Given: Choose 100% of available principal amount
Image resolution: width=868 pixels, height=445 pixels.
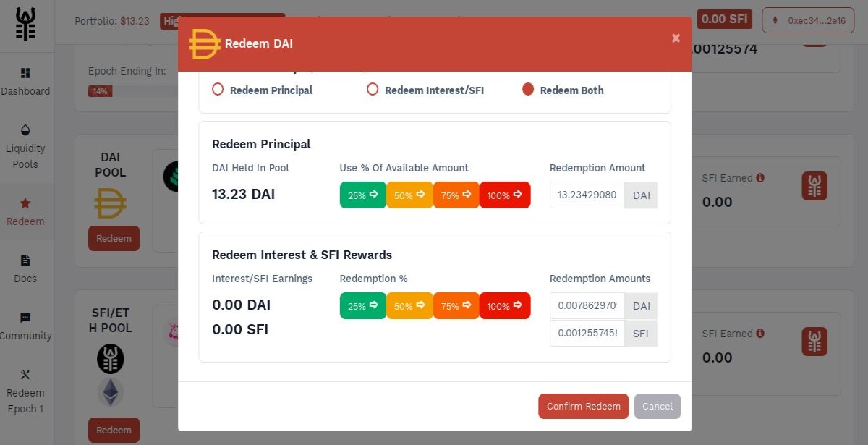Looking at the screenshot, I should [505, 195].
